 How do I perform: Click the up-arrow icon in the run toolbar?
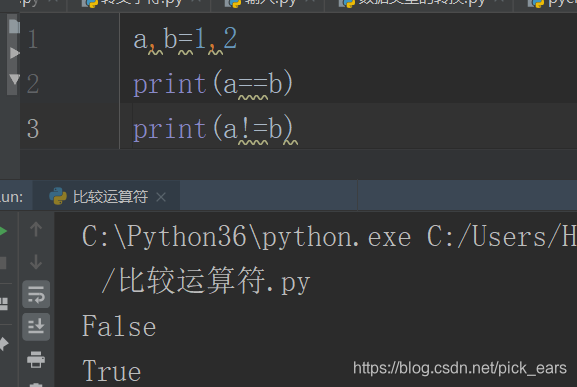tap(36, 229)
